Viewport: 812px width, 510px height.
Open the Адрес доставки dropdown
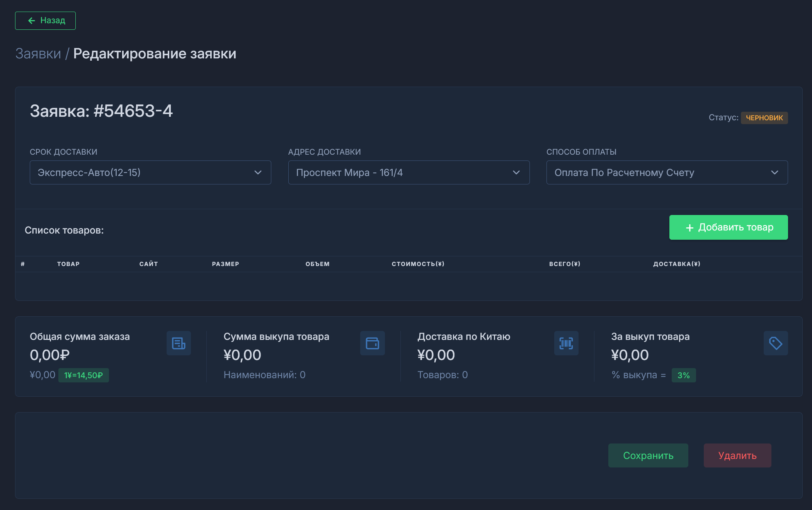point(409,172)
